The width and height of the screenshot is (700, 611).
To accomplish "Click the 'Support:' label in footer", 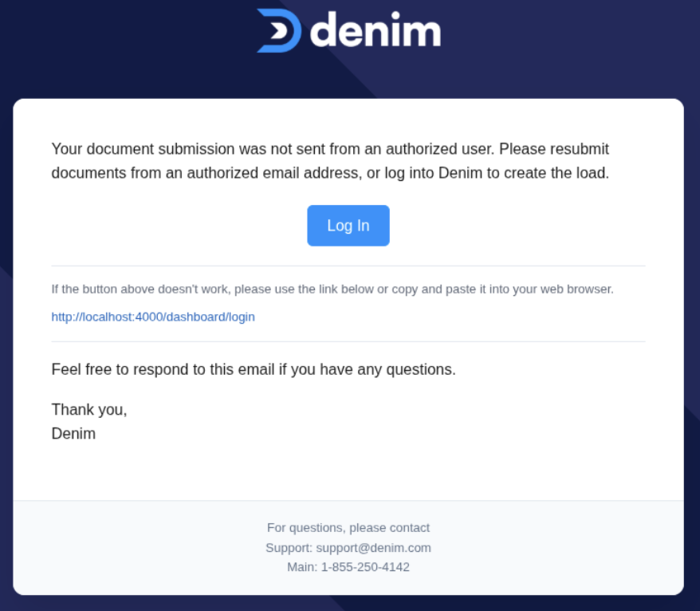I will click(289, 548).
